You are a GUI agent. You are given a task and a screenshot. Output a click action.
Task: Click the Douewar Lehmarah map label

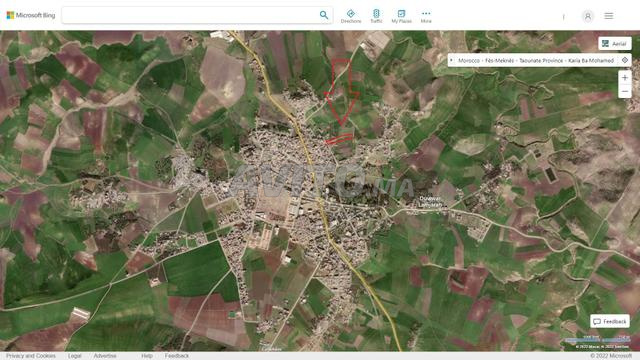pos(431,202)
